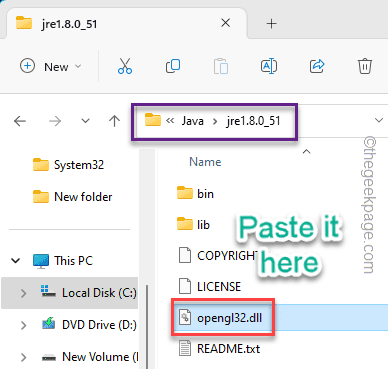The image size is (388, 369).
Task: Open New folder in the navigation pane
Action: click(73, 197)
